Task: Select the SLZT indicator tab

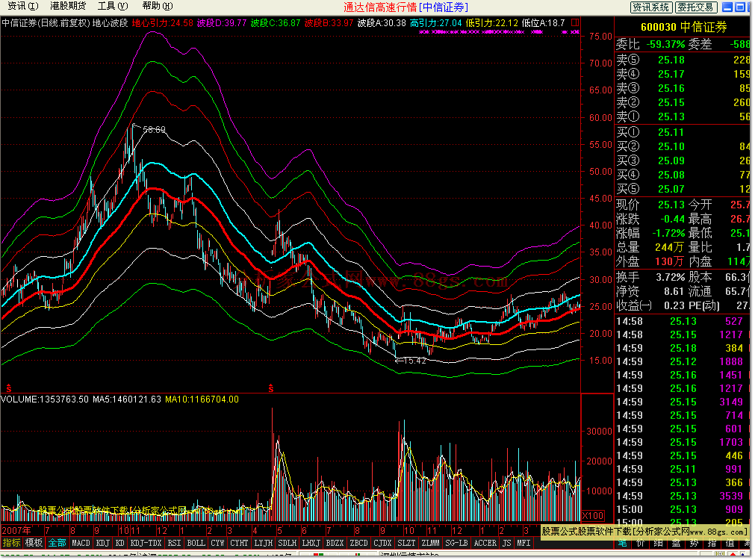Action: 406,543
